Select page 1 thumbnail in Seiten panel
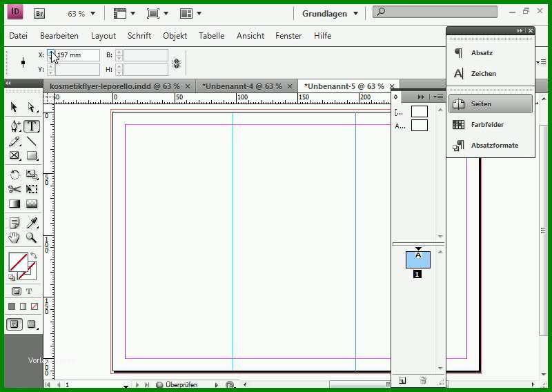Image resolution: width=552 pixels, height=392 pixels. click(418, 260)
